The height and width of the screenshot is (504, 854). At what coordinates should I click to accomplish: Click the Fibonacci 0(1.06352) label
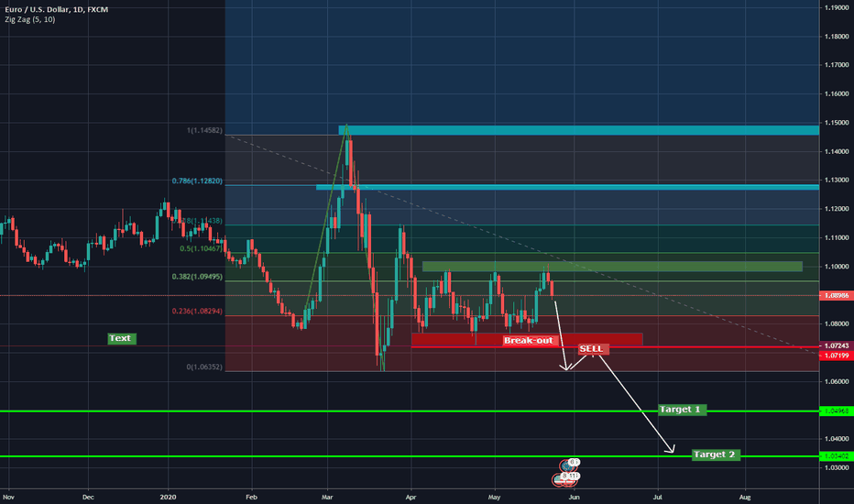[204, 367]
